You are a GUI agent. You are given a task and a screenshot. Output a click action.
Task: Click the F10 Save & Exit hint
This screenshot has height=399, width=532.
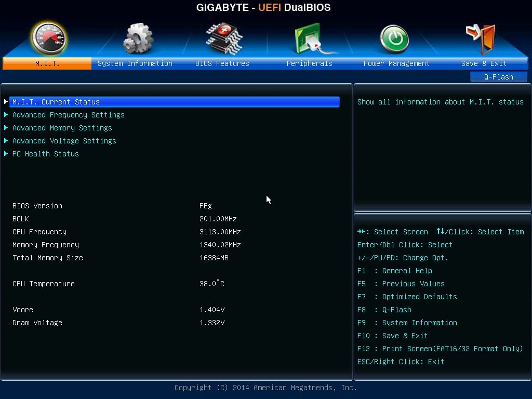393,336
